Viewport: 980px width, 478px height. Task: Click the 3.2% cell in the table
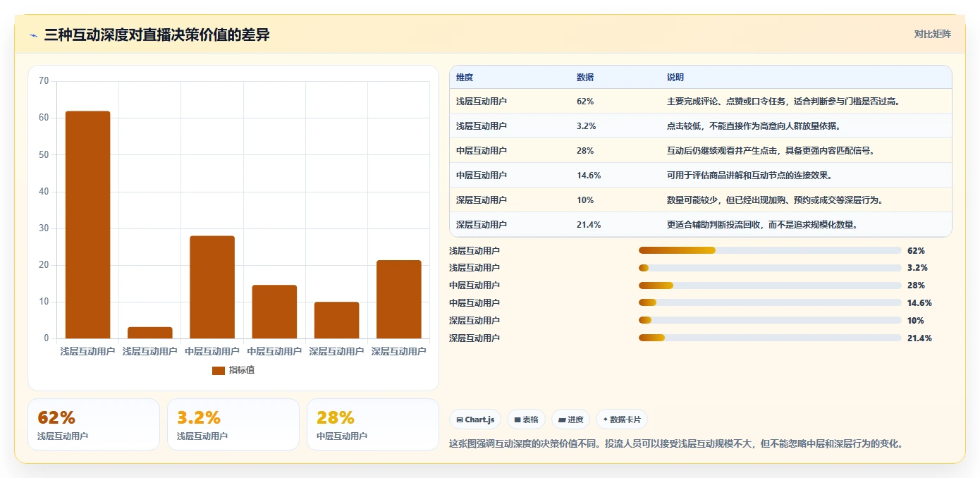click(587, 126)
